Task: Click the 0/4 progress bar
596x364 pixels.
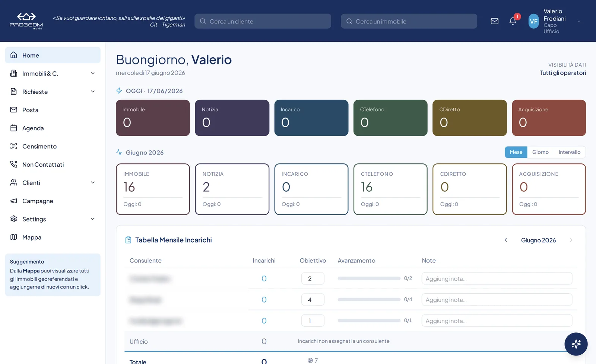Action: [x=369, y=300]
